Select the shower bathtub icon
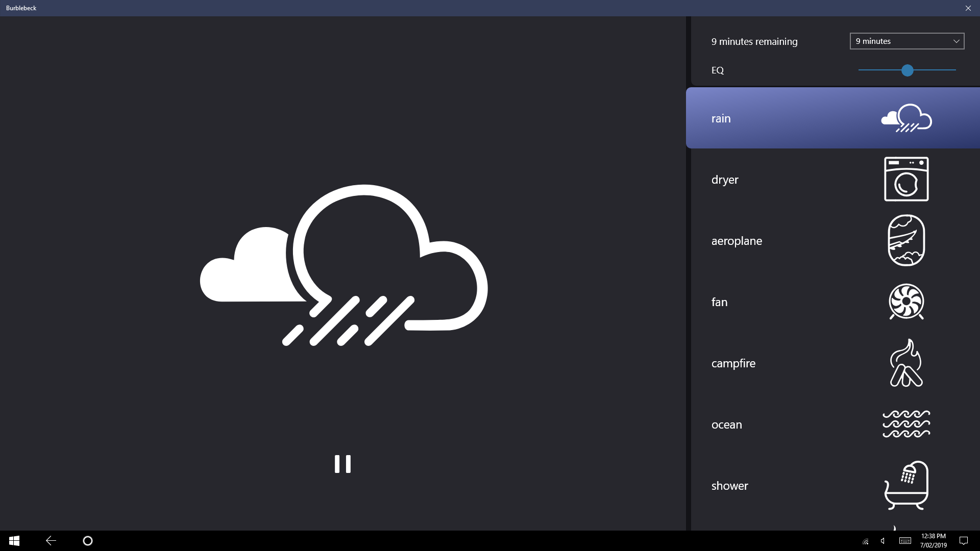Screen dimensions: 980x551 906,485
